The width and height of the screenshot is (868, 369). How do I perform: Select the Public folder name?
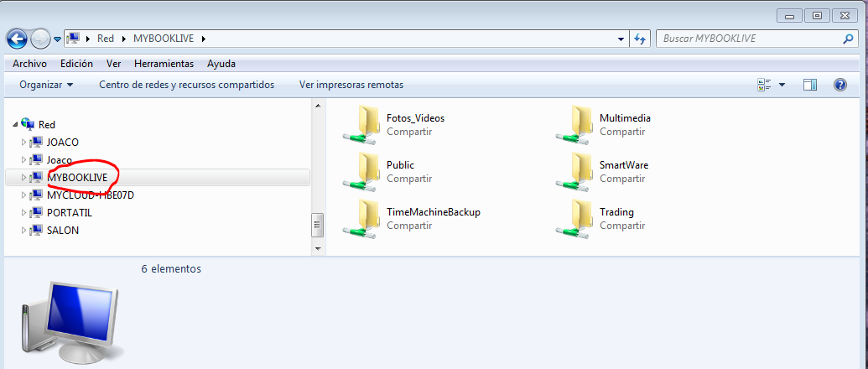click(400, 165)
